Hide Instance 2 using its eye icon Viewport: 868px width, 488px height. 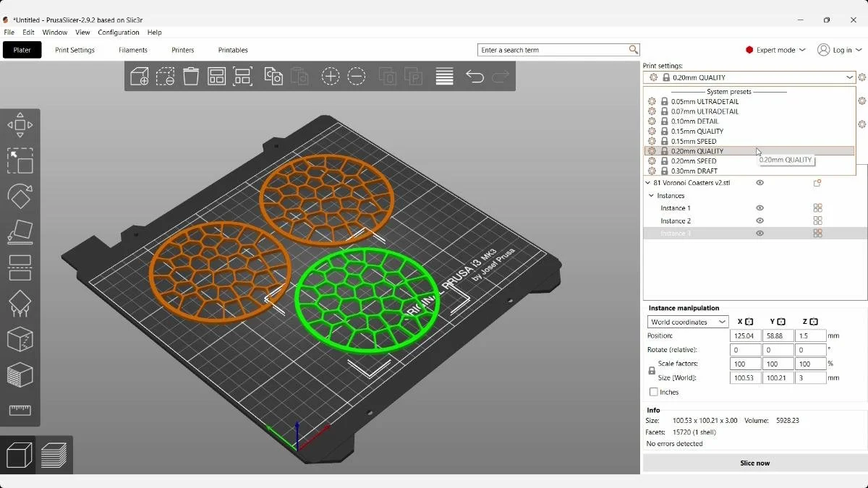point(759,221)
